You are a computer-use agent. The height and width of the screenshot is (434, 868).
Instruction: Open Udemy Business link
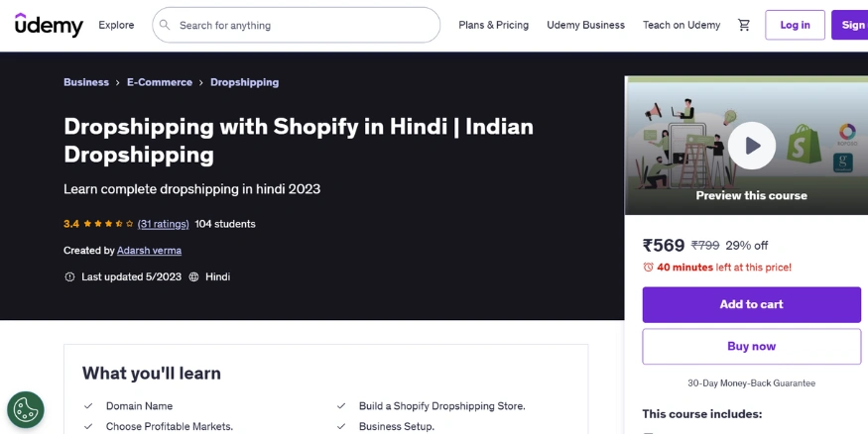coord(585,25)
